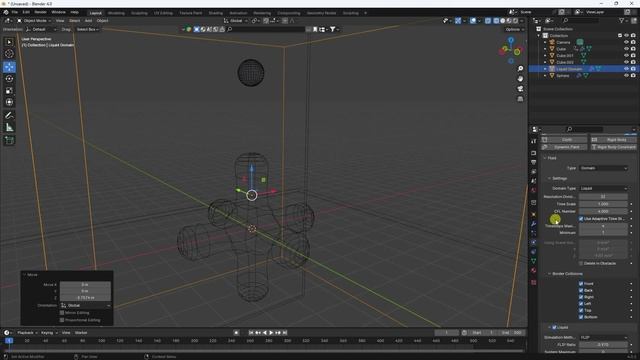Viewport: 640px width, 360px height.
Task: Switch orthographic/perspective grid icon in viewport
Action: (520, 99)
